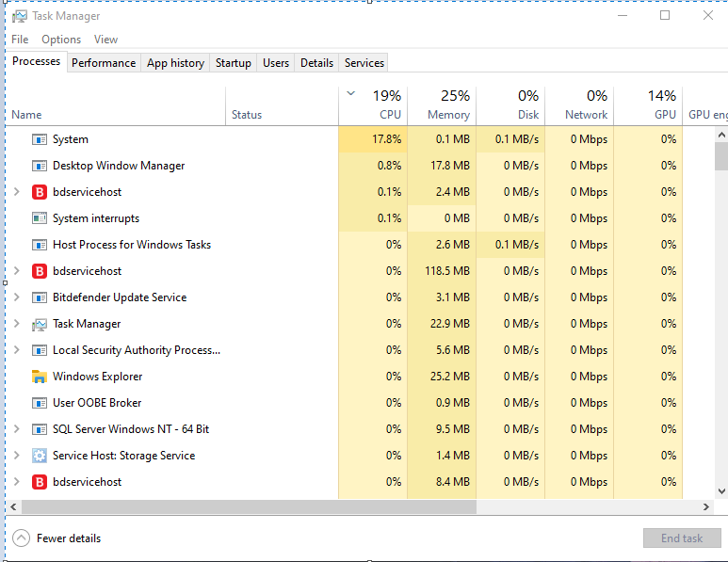Click Host Process for Windows Tasks icon

point(40,245)
